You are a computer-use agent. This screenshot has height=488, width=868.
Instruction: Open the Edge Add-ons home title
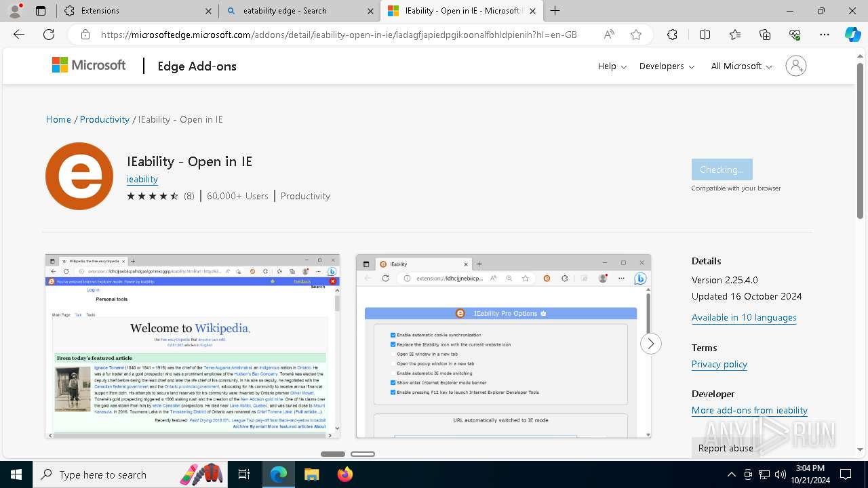click(x=197, y=66)
